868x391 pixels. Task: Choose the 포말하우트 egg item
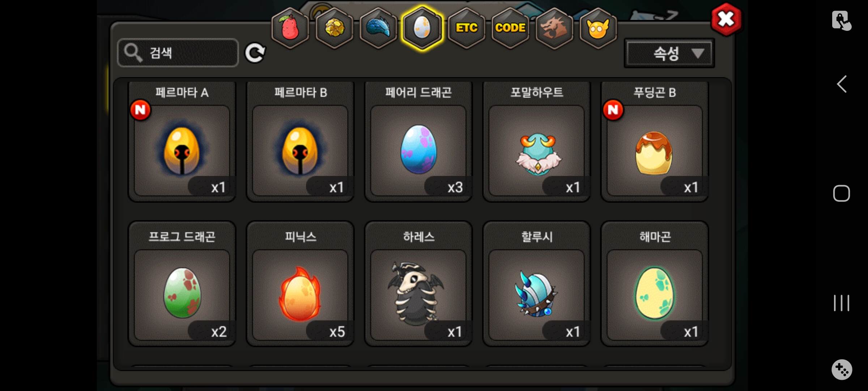point(537,142)
